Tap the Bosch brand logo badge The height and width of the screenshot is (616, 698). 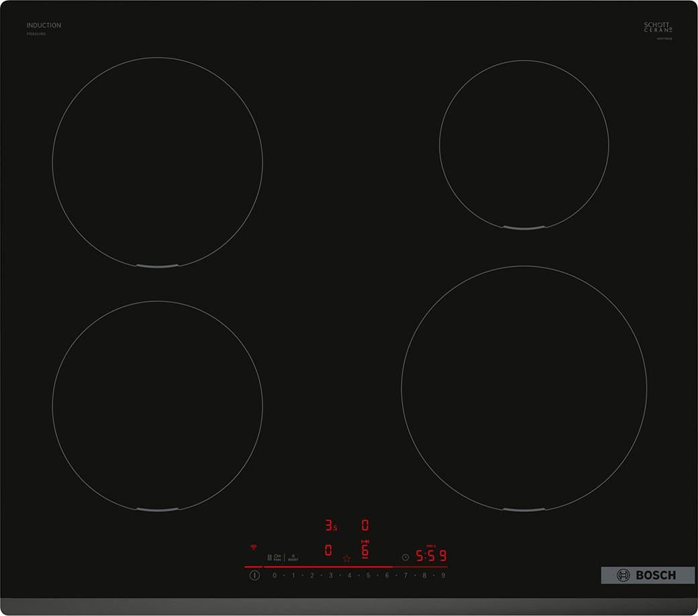(648, 575)
